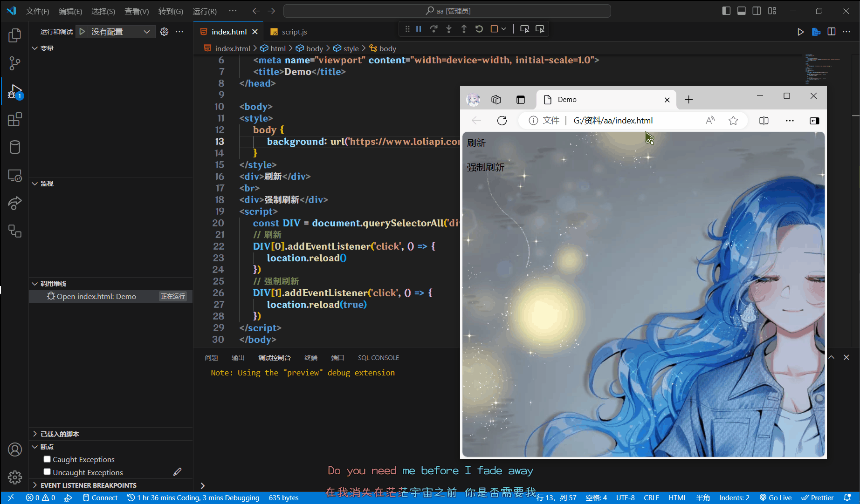Screen dimensions: 860x504
Task: Switch to the script.js editor tab
Action: coord(294,32)
